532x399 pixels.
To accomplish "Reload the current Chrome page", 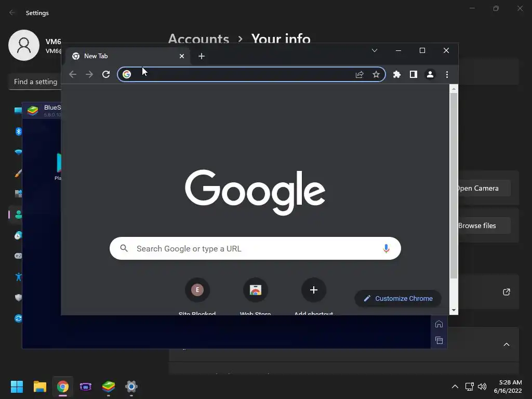I will point(106,74).
